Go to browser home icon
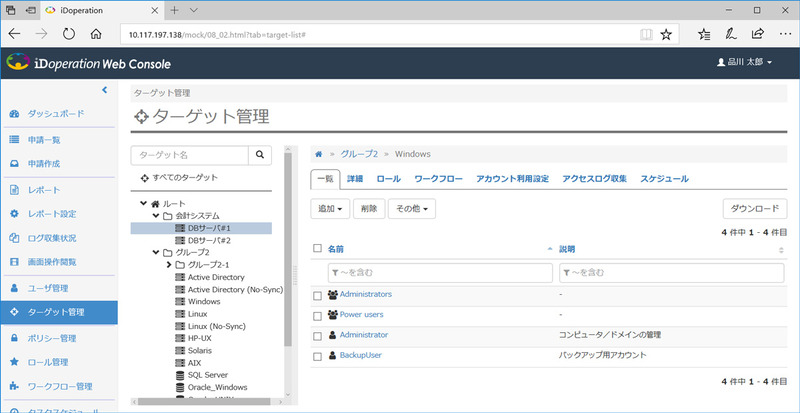This screenshot has width=800, height=413. click(x=95, y=34)
